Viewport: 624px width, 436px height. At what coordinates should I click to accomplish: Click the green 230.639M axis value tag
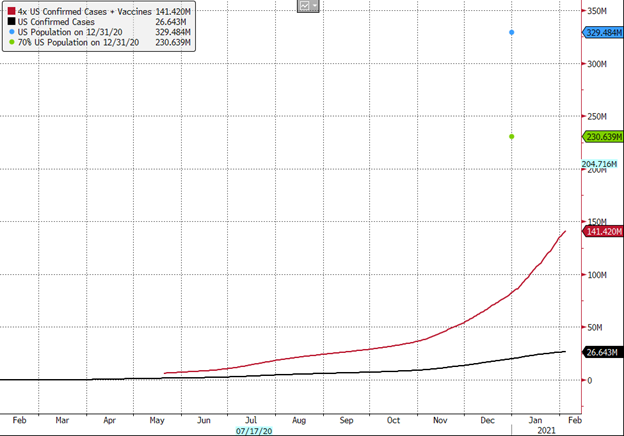603,137
